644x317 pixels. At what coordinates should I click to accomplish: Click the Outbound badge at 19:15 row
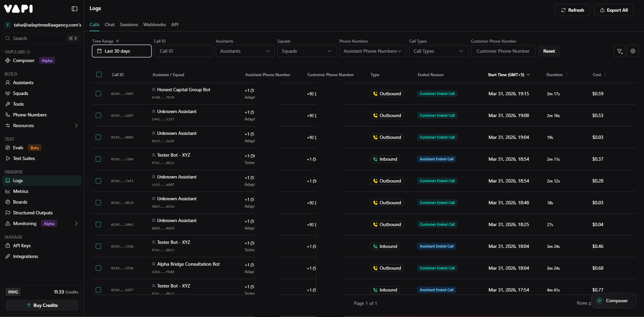point(387,94)
